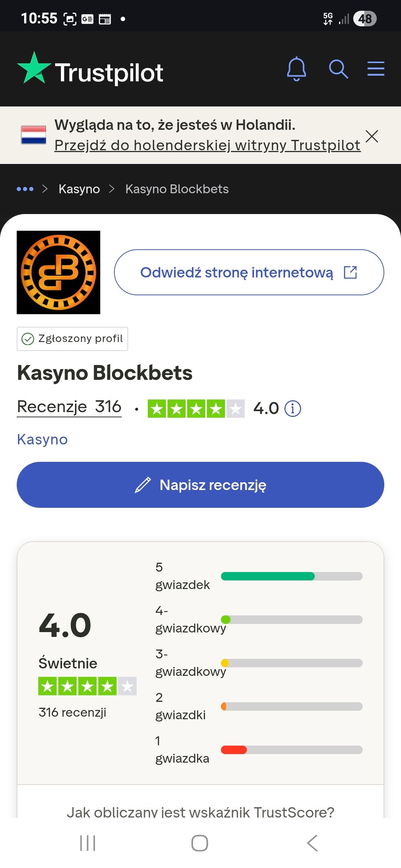The height and width of the screenshot is (868, 401).
Task: Open the blue Kasyno category link
Action: click(x=42, y=440)
